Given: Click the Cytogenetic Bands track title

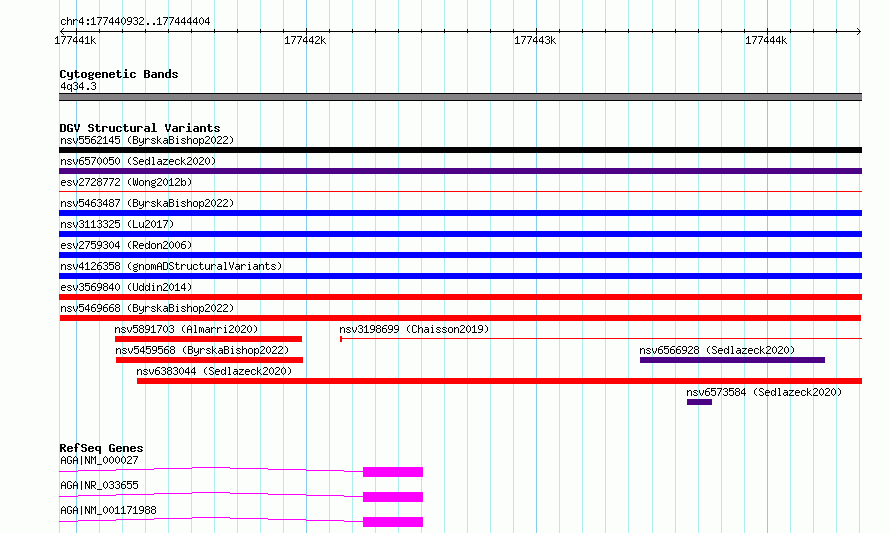Looking at the screenshot, I should pyautogui.click(x=119, y=74).
